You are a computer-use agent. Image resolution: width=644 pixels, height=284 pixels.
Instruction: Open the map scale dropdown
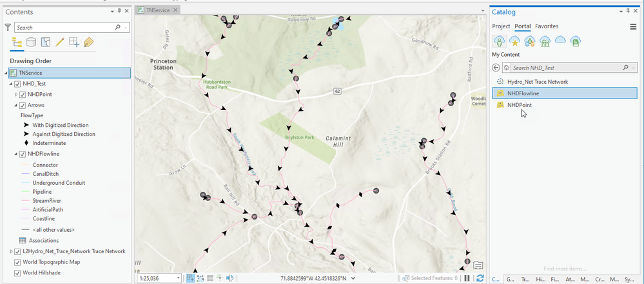[179, 278]
